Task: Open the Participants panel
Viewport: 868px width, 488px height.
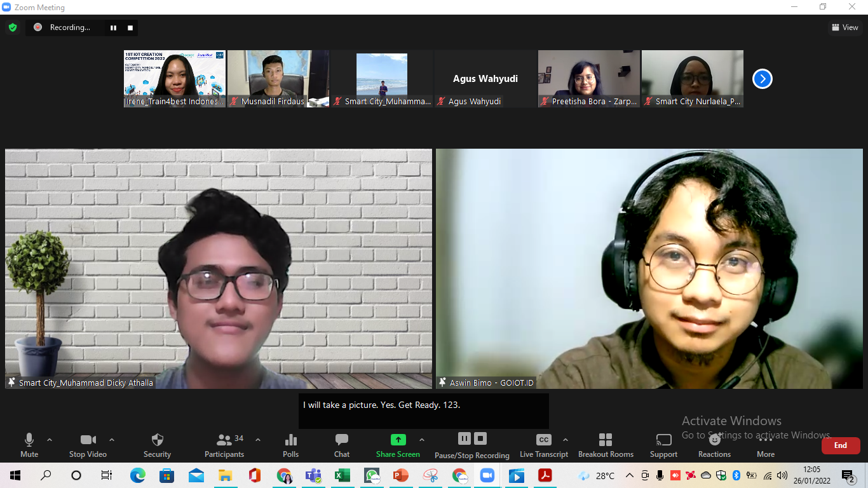Action: [224, 445]
